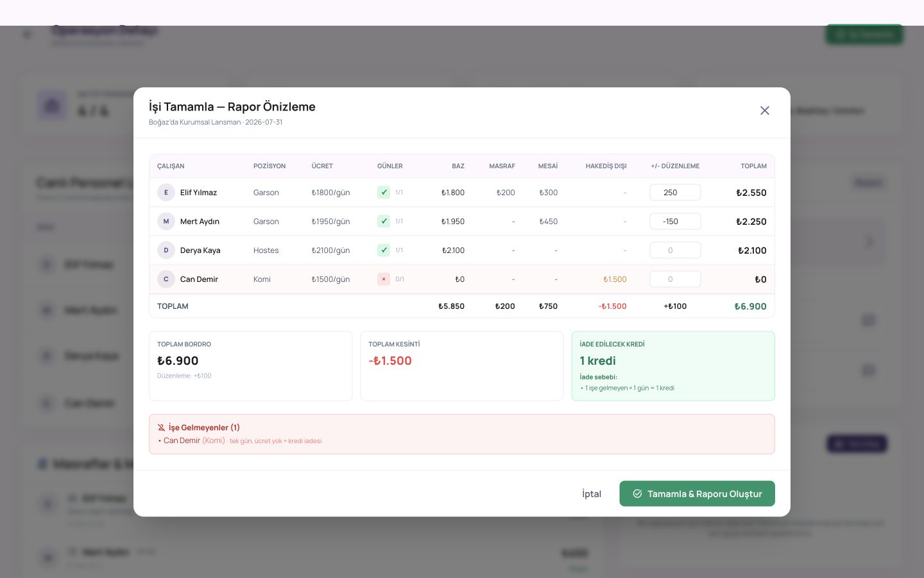Click Derya Kaya total ₺2.100

[x=752, y=250]
